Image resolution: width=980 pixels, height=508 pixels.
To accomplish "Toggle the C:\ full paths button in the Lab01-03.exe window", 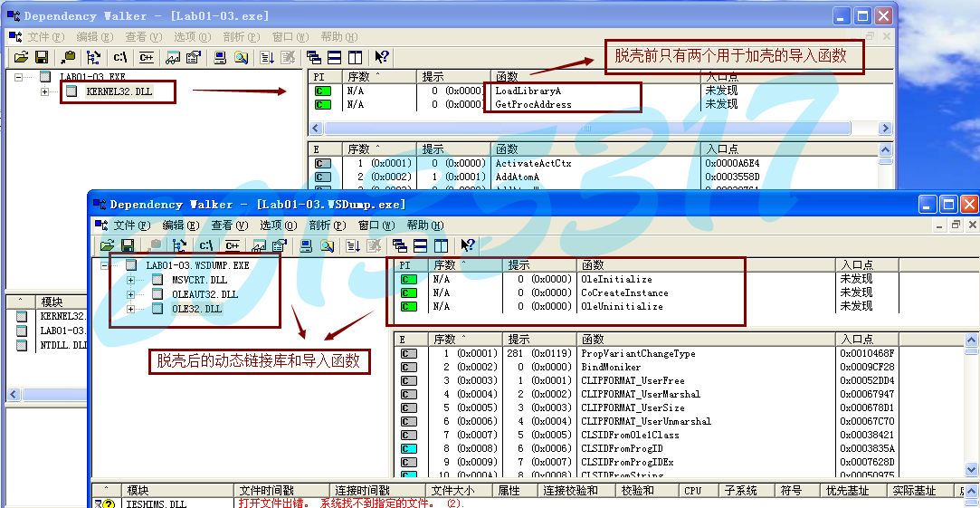I will pyautogui.click(x=119, y=57).
